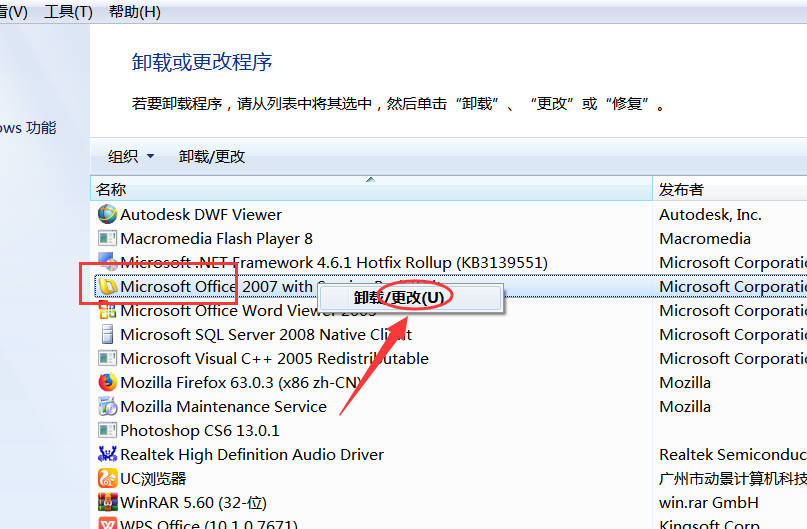The image size is (807, 529).
Task: Click the Macromedia Flash Player 8 icon
Action: coord(107,238)
